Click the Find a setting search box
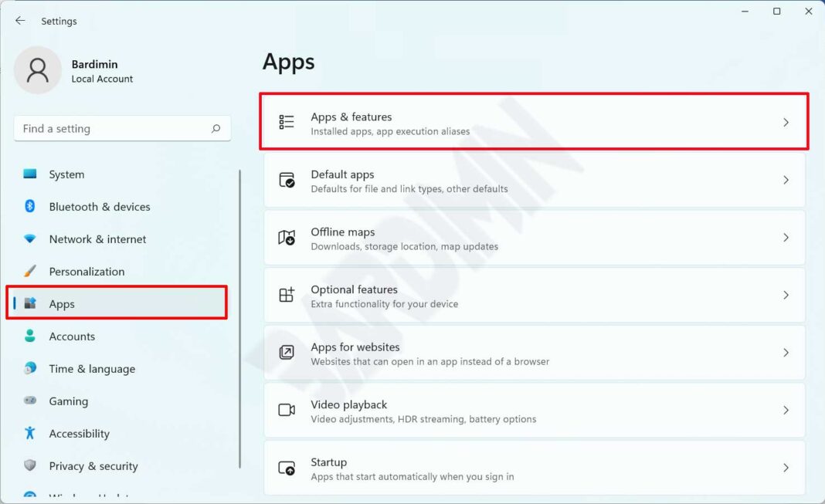 point(122,128)
